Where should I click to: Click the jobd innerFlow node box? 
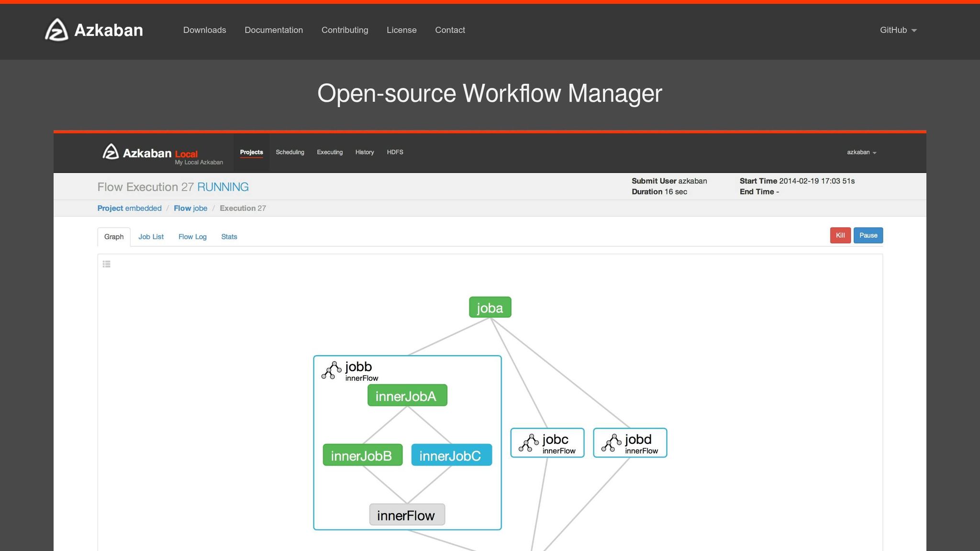[x=630, y=443]
